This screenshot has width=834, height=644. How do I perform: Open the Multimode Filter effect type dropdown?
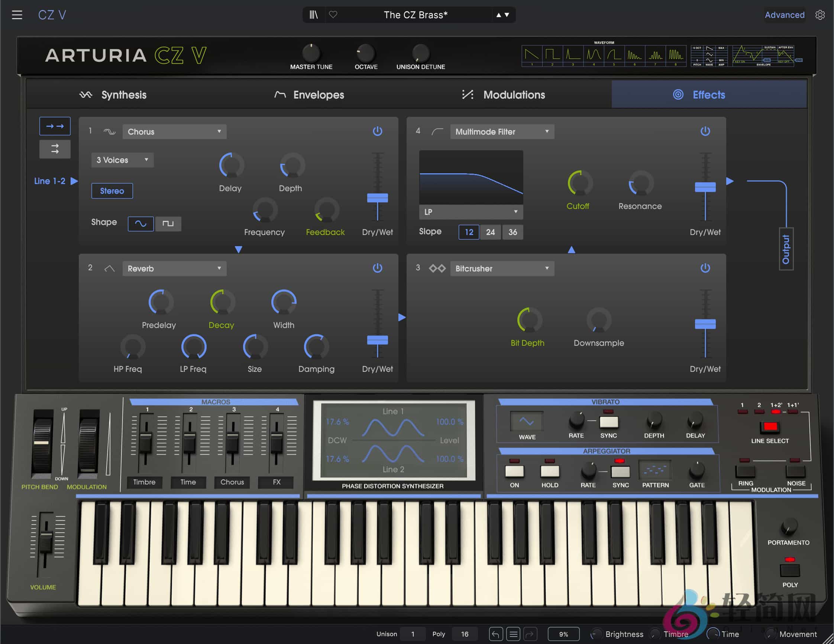502,131
